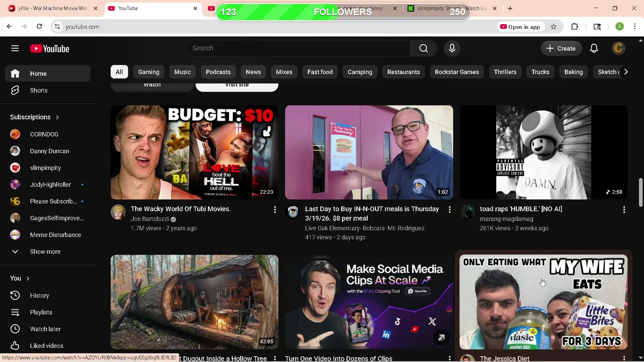Image resolution: width=644 pixels, height=362 pixels.
Task: Open Meme Disturbance subscription channel
Action: (x=48, y=235)
